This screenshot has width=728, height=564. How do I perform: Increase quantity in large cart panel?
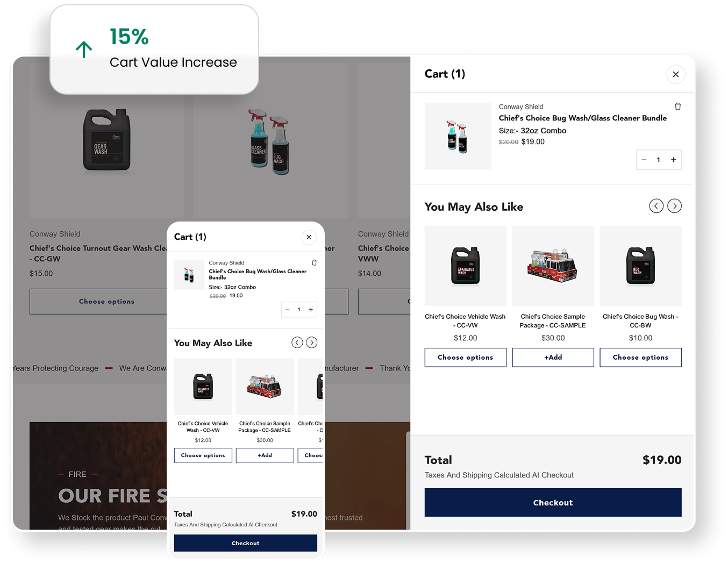tap(673, 160)
